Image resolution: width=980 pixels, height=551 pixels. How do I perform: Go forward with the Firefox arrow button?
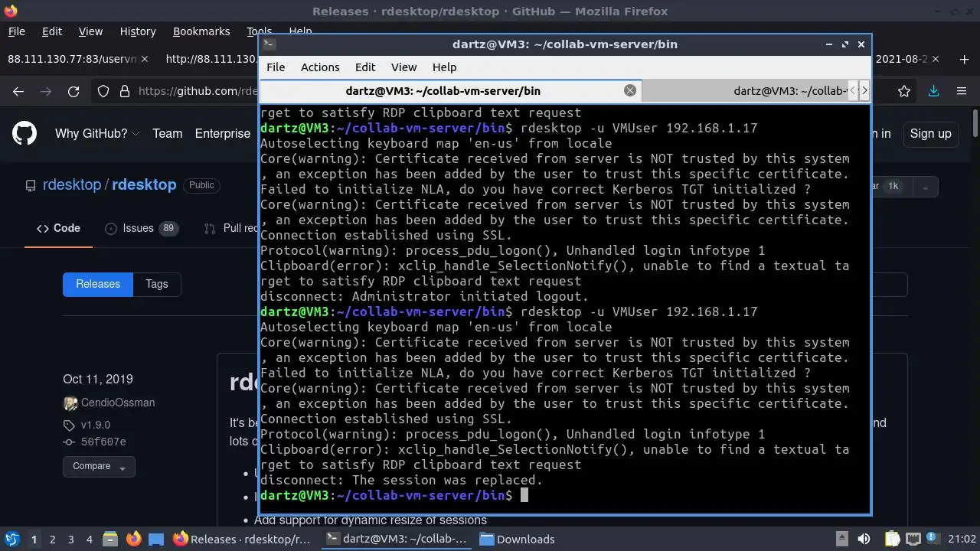coord(46,91)
